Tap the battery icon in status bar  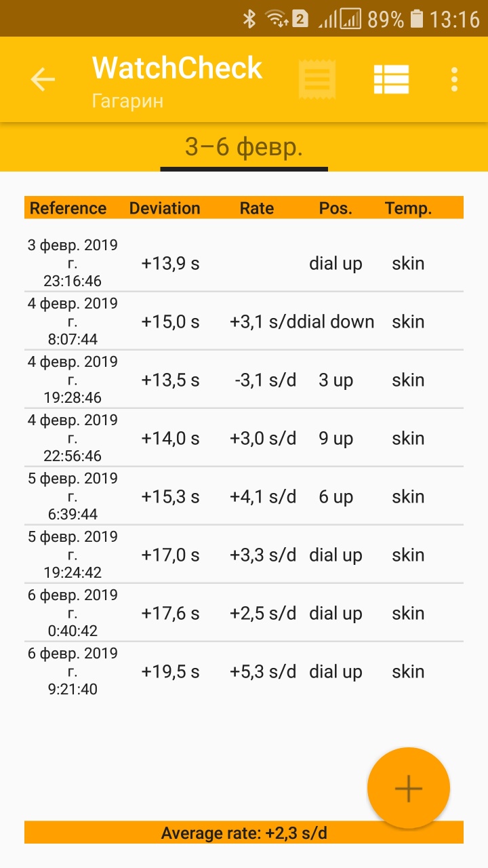pyautogui.click(x=417, y=19)
